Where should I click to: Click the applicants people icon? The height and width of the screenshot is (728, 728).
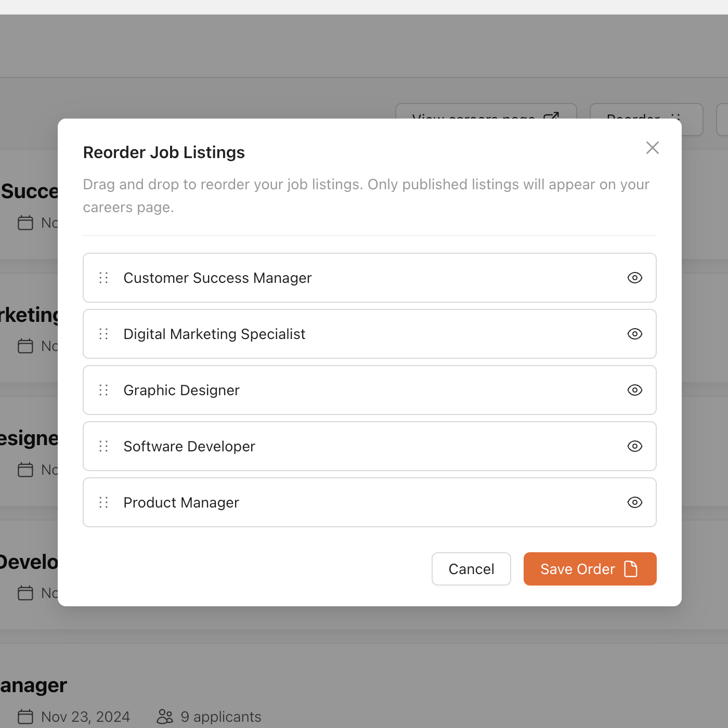165,717
